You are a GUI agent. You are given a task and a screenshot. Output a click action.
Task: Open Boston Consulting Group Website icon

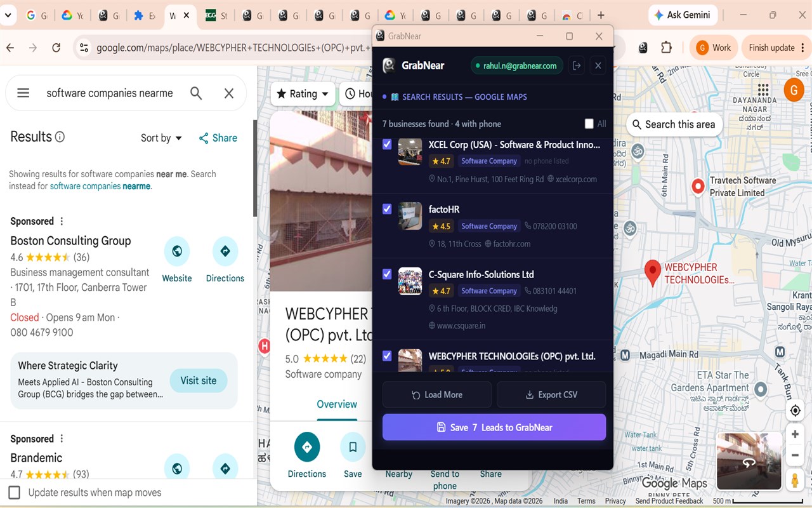[x=177, y=251]
